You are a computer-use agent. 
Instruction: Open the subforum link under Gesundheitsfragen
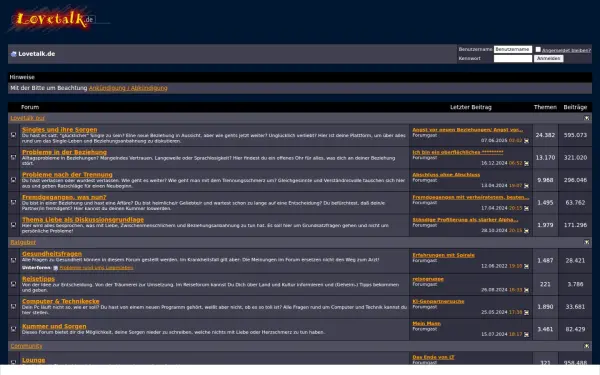[96, 268]
